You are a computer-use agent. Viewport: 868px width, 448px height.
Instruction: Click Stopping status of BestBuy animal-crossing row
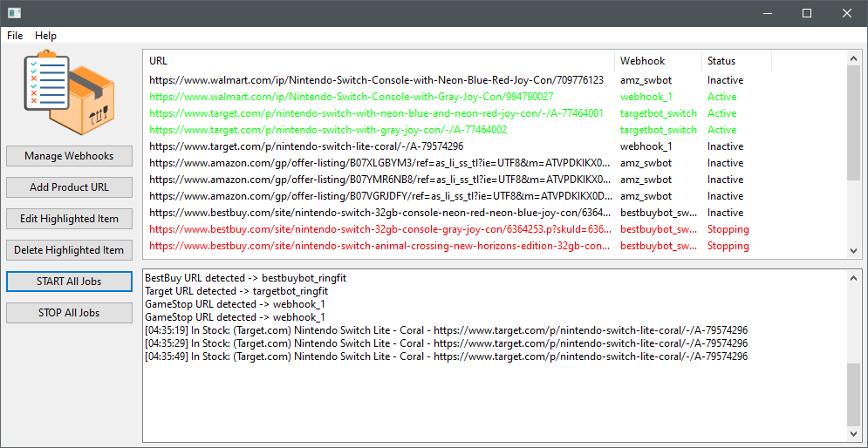(x=728, y=246)
